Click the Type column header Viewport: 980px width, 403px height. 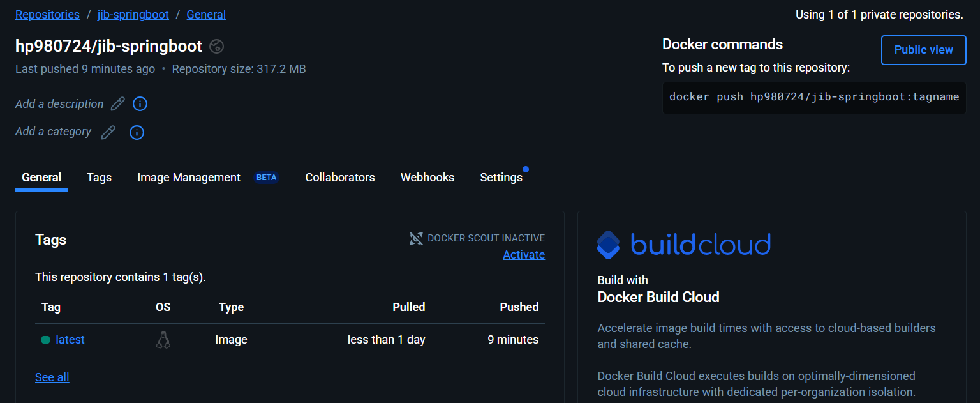click(x=231, y=307)
